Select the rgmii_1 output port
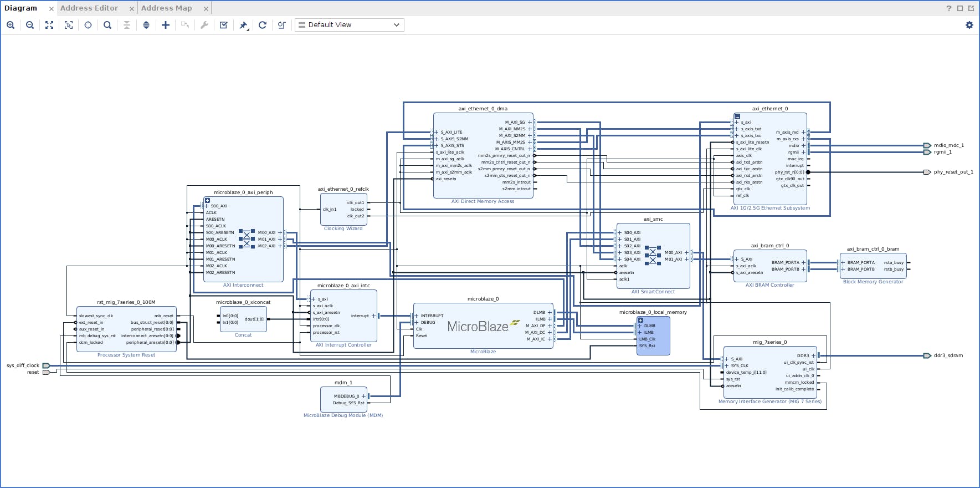 pyautogui.click(x=927, y=152)
